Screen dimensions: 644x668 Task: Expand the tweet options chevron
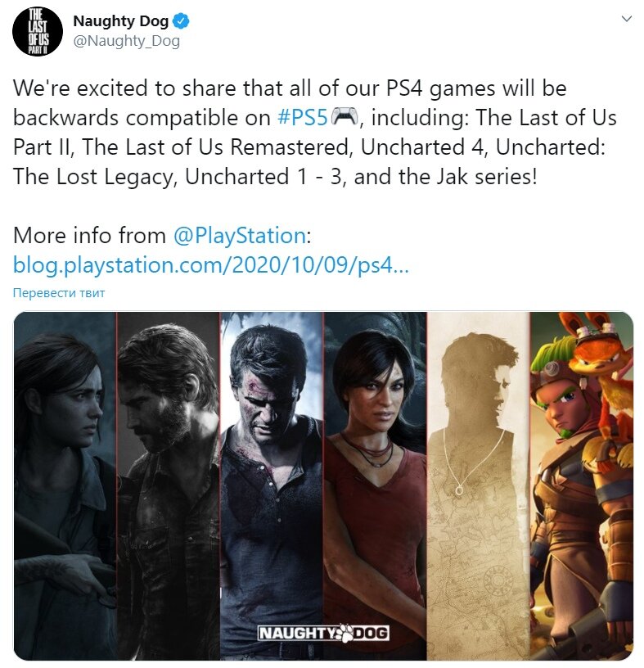[x=626, y=19]
